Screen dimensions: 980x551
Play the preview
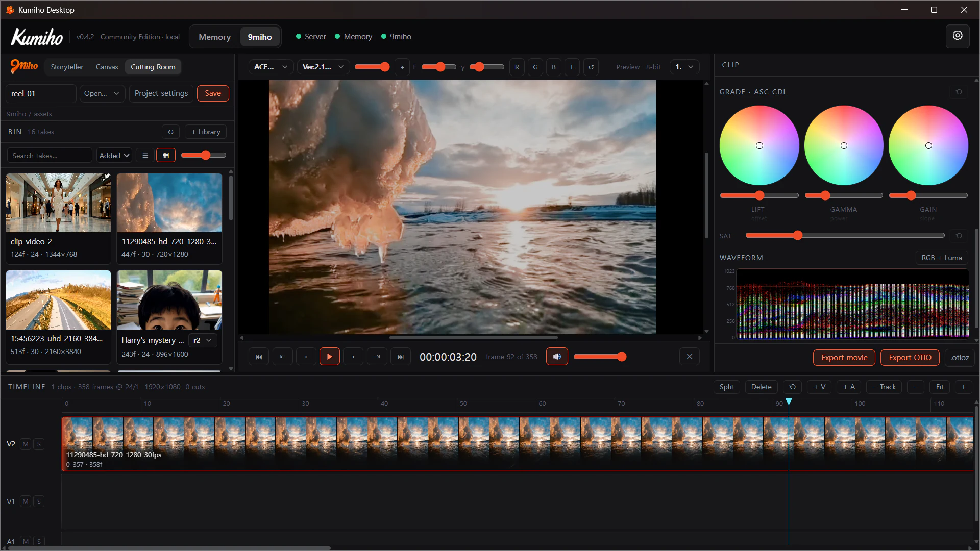(330, 357)
